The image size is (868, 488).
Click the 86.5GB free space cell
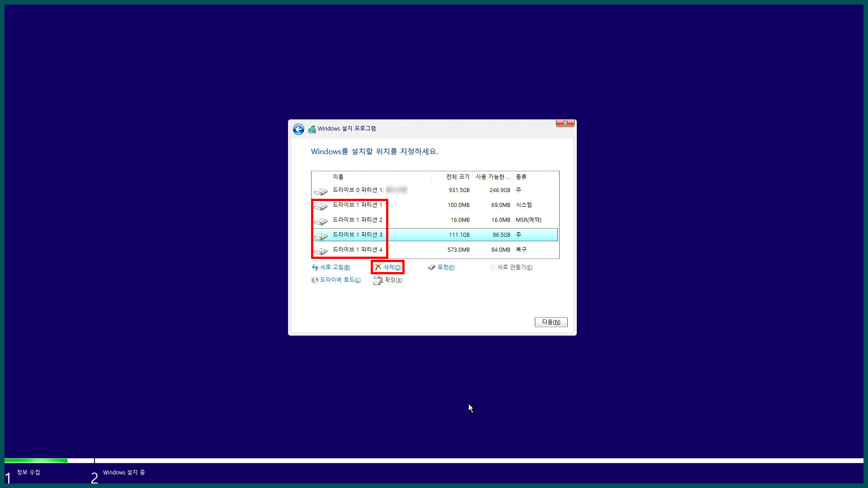coord(501,235)
